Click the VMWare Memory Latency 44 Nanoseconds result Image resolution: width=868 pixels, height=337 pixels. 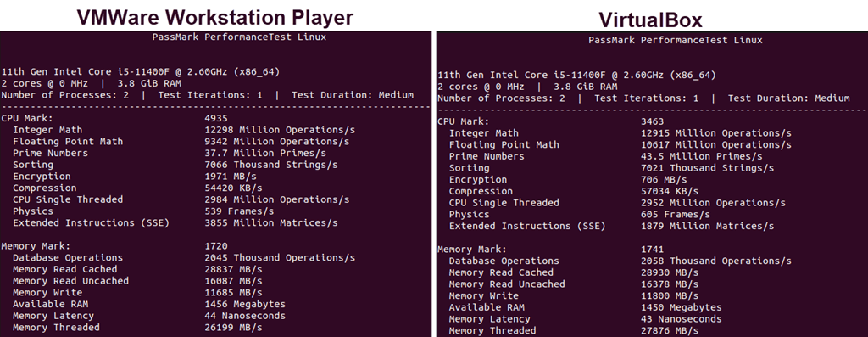245,316
